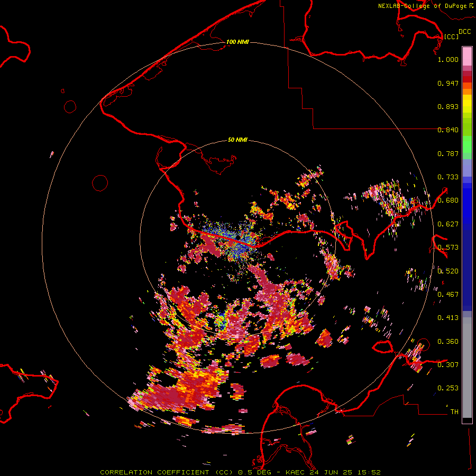
Task: Click the 0.360 legend value
Action: (x=448, y=341)
